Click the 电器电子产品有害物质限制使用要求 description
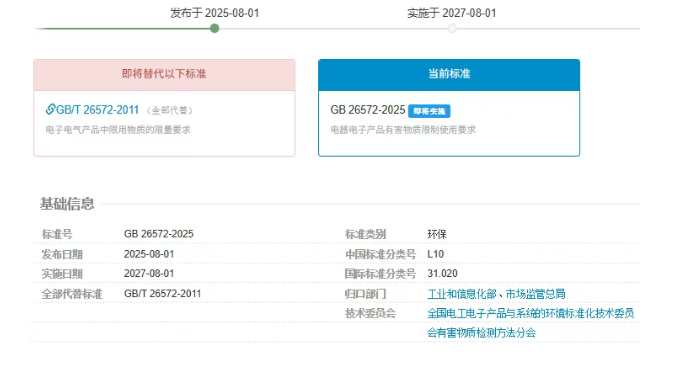 coord(403,130)
